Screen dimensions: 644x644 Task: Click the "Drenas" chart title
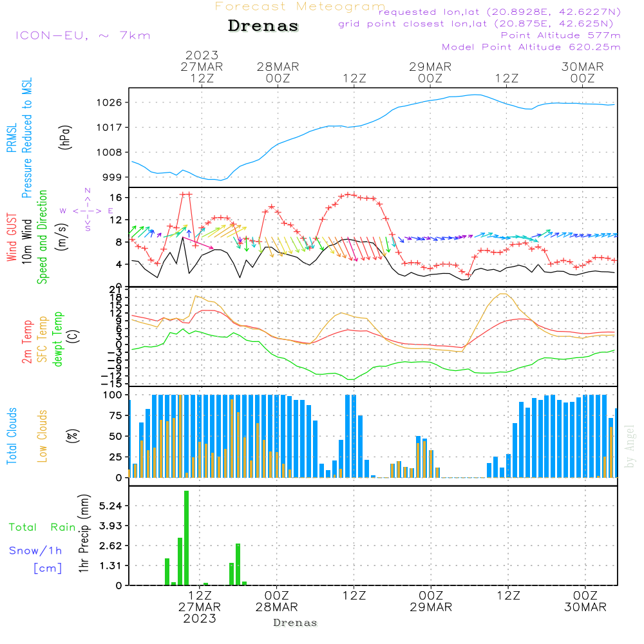click(263, 26)
